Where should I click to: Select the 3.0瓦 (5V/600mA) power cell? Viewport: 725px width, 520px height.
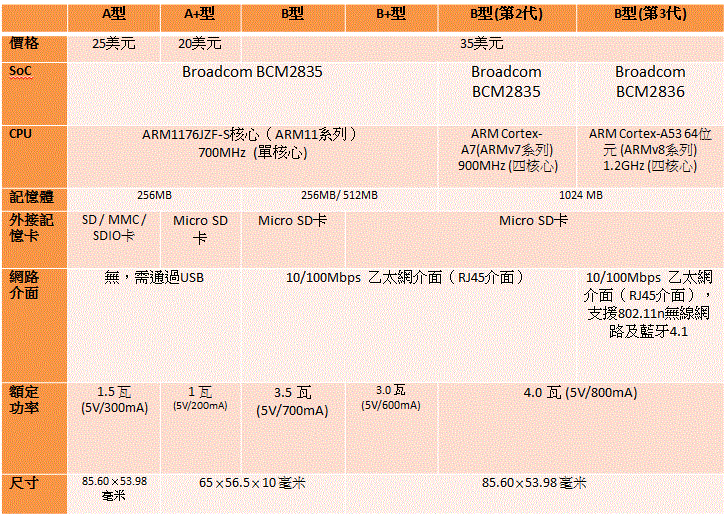pos(391,428)
